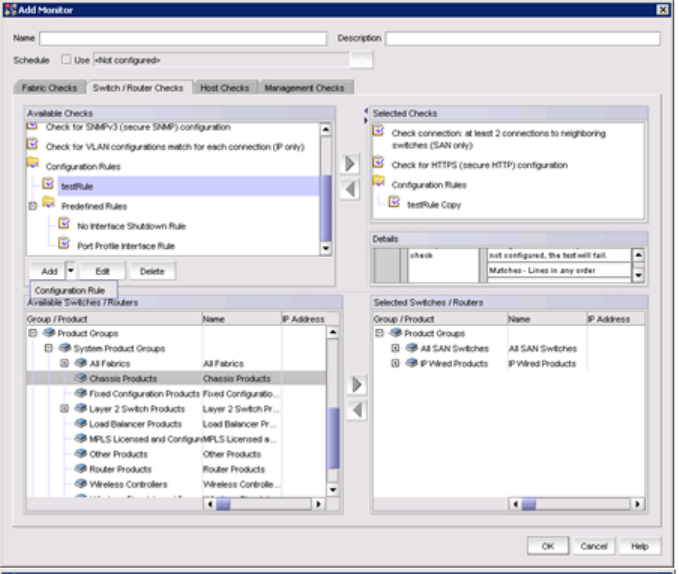Click the testRule check icon in Available Checks
Viewport: 679px width, 574px height.
(48, 184)
